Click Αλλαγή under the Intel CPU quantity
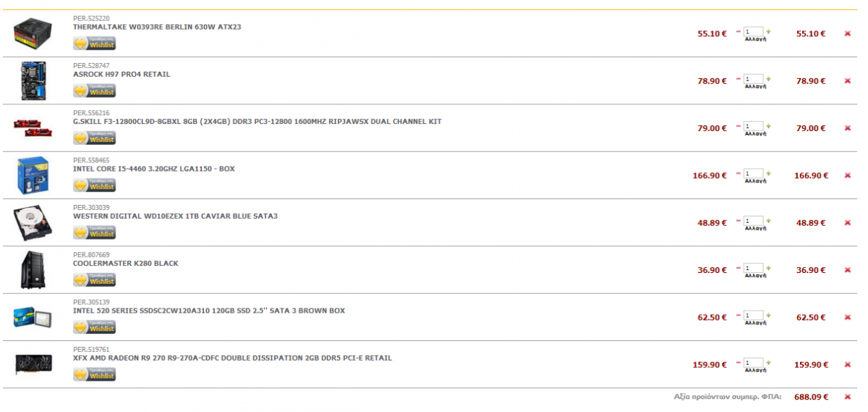868x412 pixels. point(755,181)
